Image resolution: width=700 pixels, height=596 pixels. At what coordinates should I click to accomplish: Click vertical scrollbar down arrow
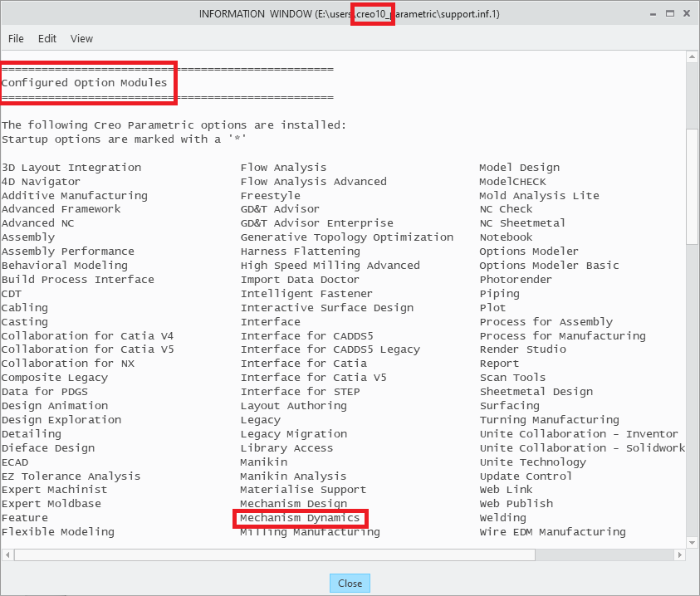692,543
